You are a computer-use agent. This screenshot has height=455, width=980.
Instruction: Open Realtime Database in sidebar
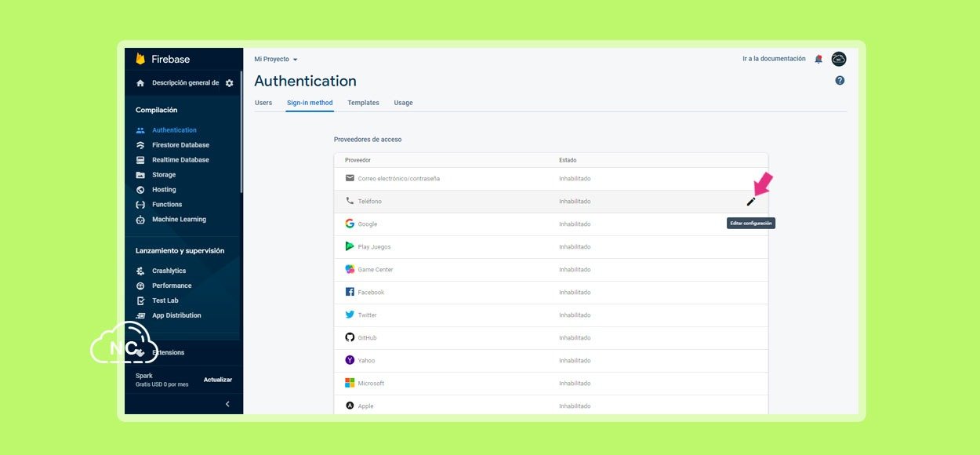(180, 160)
